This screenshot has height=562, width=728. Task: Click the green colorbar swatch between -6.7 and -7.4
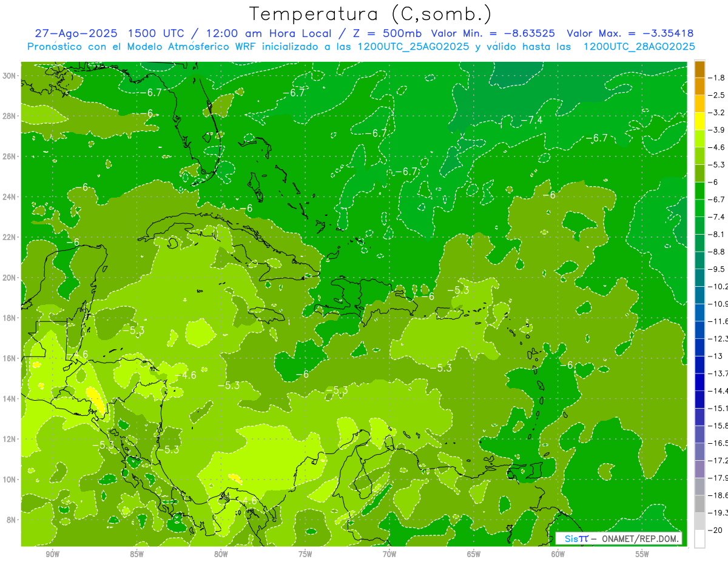[699, 208]
